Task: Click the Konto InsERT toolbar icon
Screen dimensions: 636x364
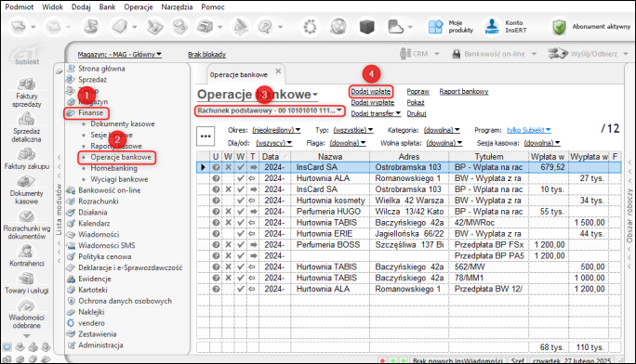Action: (x=492, y=27)
